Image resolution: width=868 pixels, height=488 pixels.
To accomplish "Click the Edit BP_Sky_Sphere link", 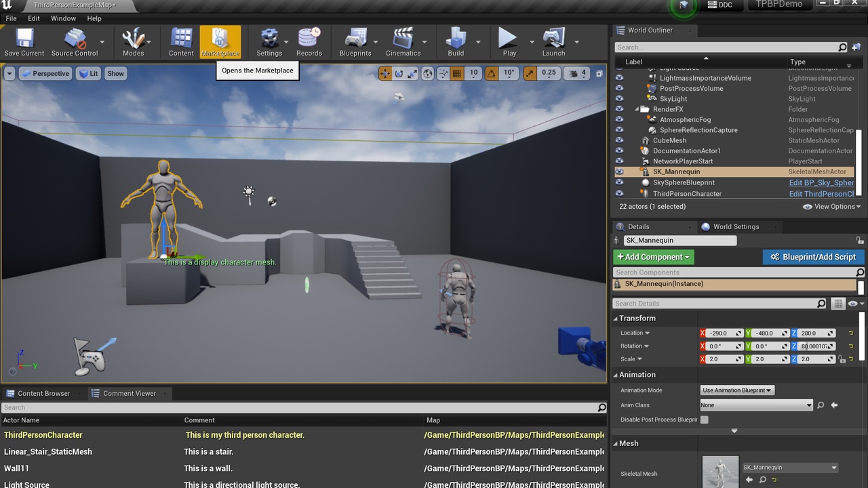I will point(821,182).
